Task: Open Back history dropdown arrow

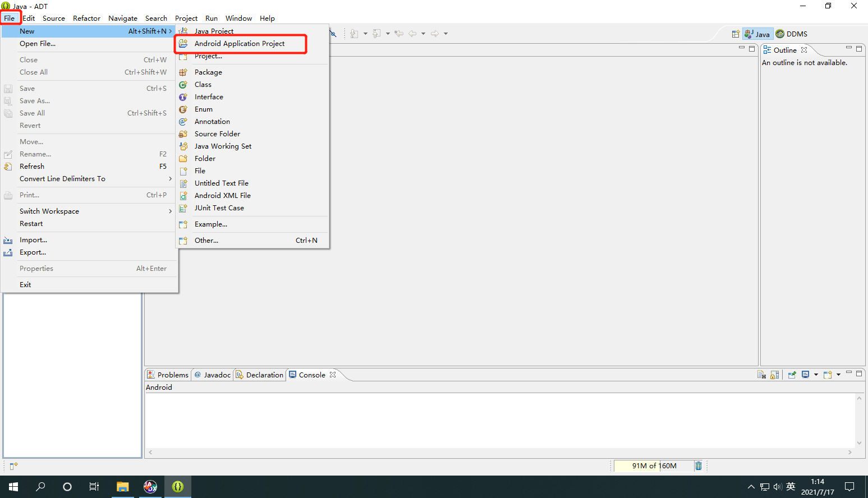Action: [423, 34]
